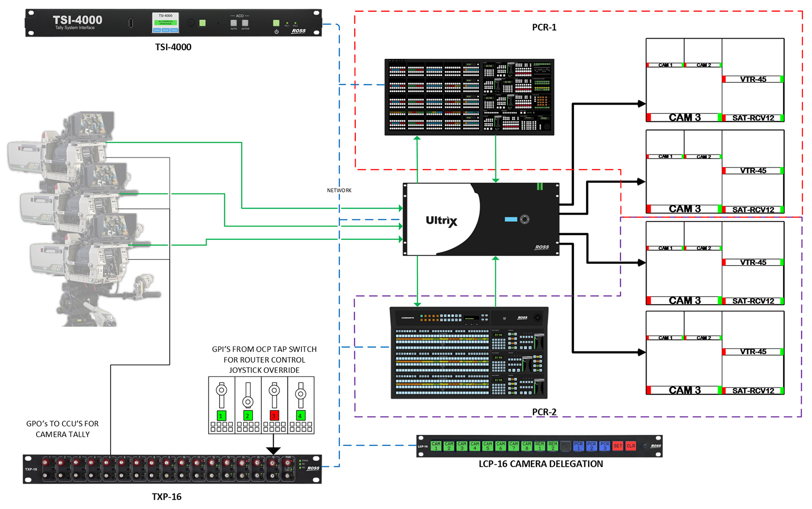Viewport: 812px width, 509px height.
Task: Select CAM 8 on the LCP-16 panel
Action: click(527, 446)
